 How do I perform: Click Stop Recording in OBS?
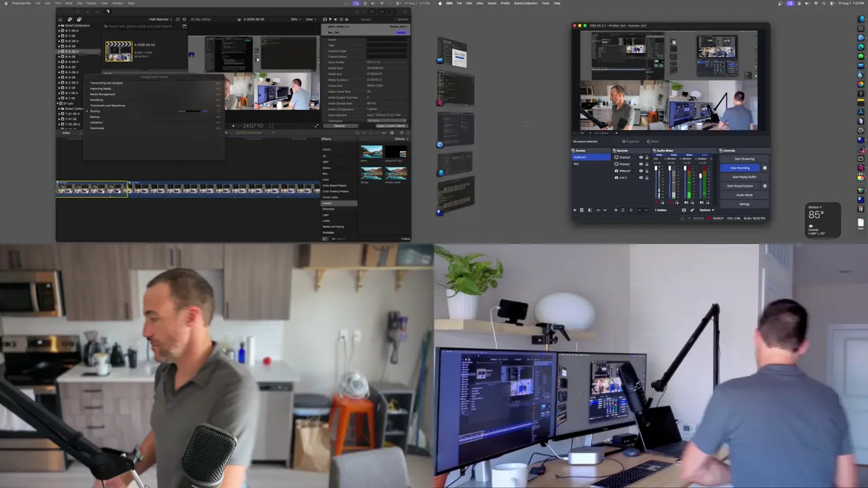[740, 167]
